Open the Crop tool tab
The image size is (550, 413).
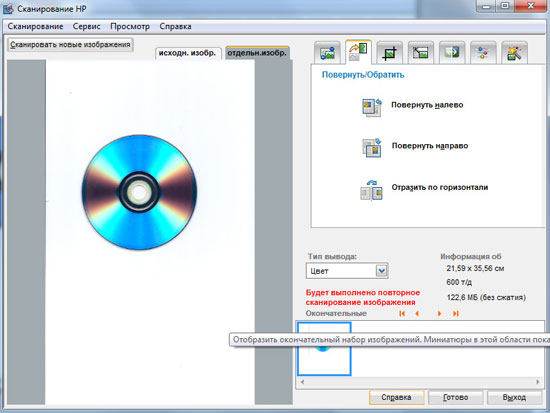[389, 53]
